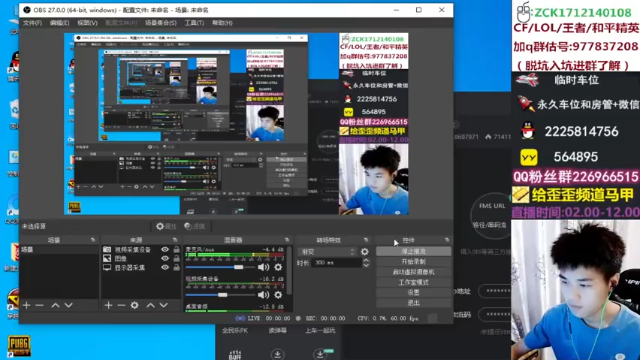The width and height of the screenshot is (640, 360).
Task: Move scene up with the up arrow
Action: tap(55, 305)
